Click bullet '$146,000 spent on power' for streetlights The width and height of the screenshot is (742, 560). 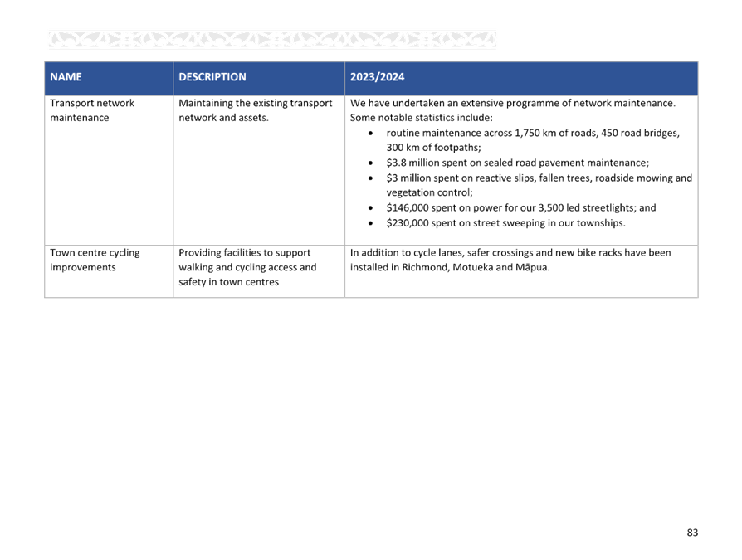point(521,207)
